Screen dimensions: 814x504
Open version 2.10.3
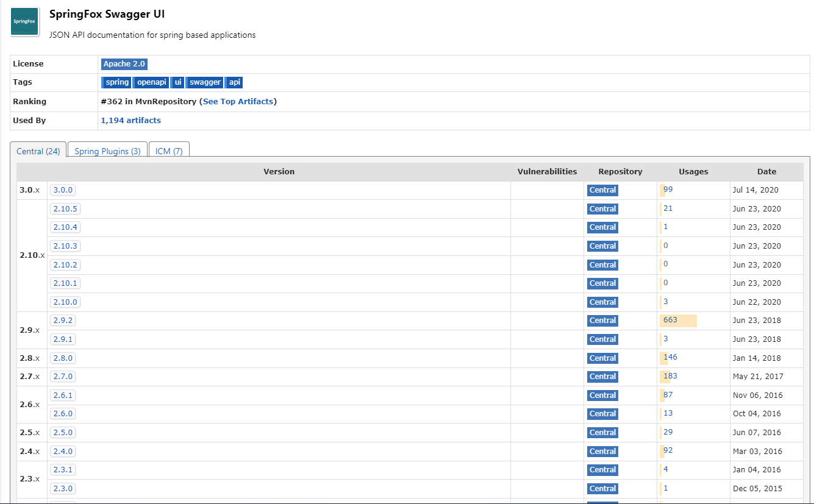65,246
